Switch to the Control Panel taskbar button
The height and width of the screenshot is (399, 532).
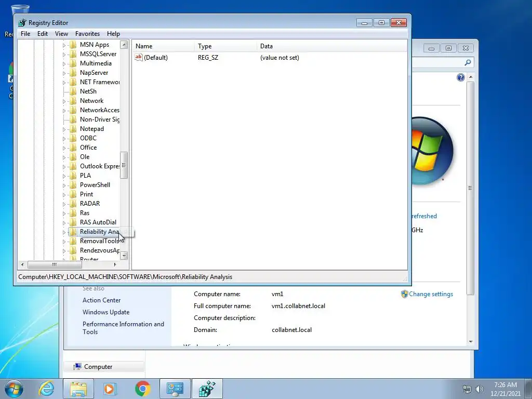click(175, 389)
